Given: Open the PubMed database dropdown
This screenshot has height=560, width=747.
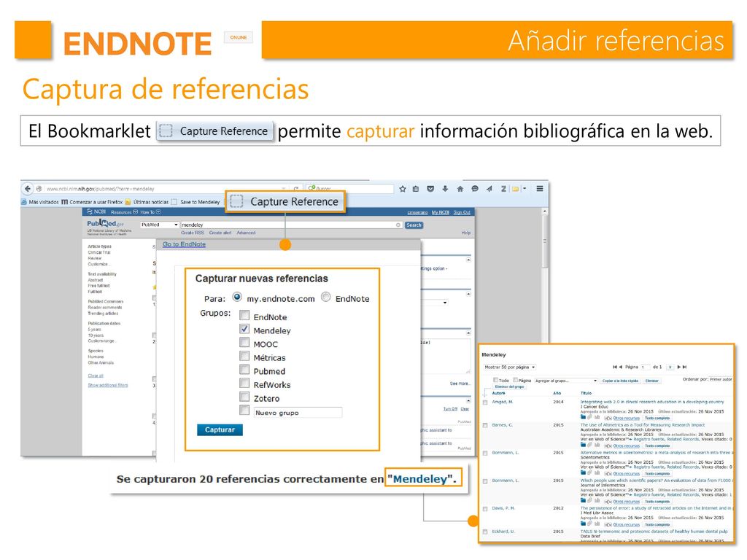Looking at the screenshot, I should (159, 225).
